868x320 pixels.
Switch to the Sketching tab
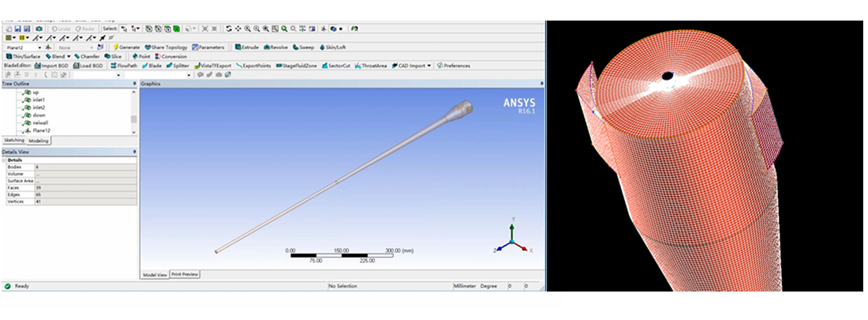pos(14,140)
